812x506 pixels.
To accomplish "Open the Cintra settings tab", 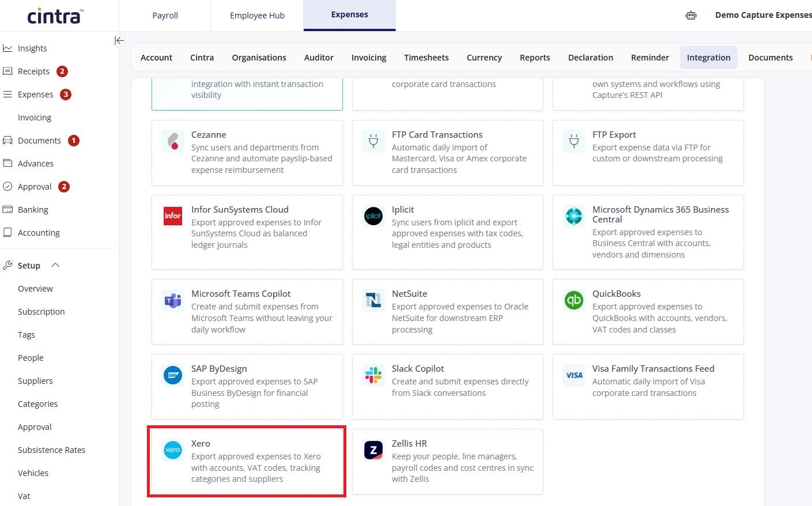I will [202, 58].
